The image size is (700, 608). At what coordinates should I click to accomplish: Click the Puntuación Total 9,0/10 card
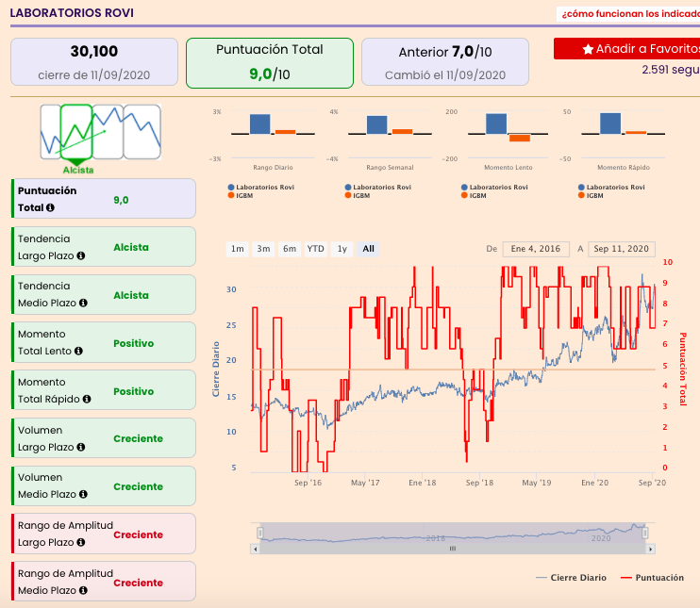point(270,63)
